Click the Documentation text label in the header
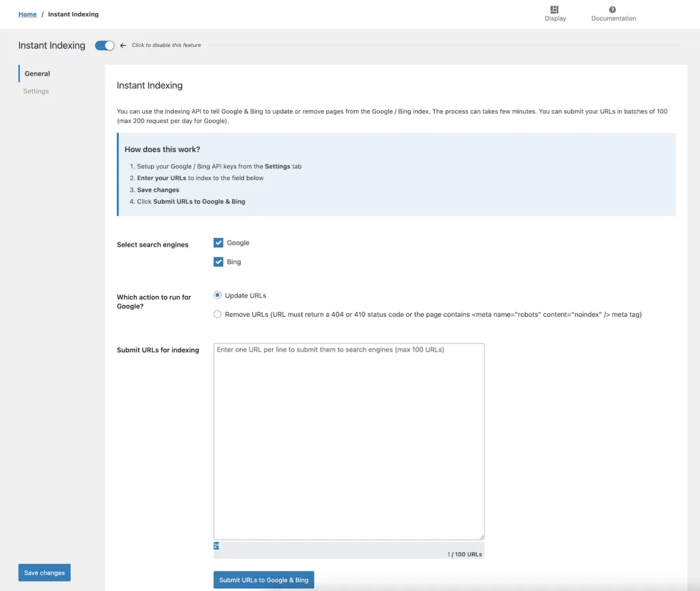This screenshot has width=700, height=591. (x=613, y=19)
